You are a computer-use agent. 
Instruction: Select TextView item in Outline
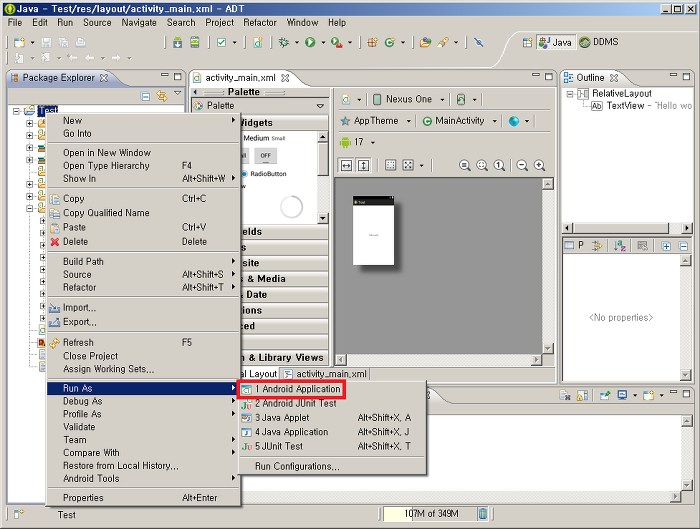pos(642,106)
